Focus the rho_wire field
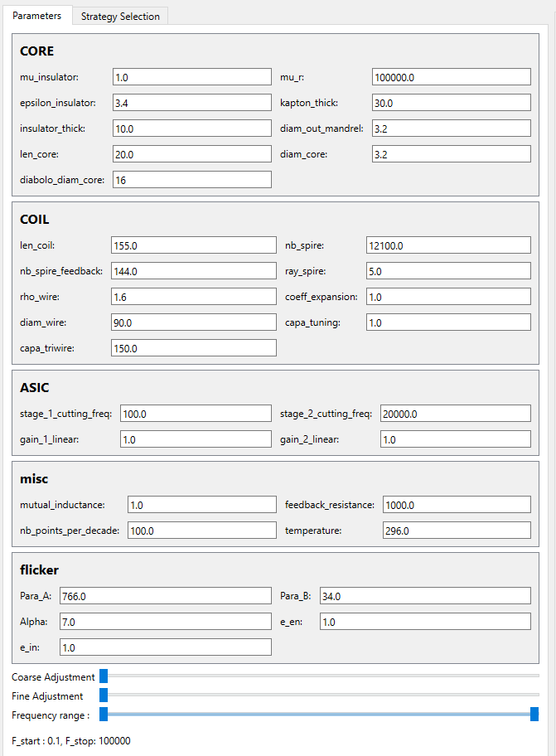Viewport: 556px width, 756px height. click(x=194, y=297)
